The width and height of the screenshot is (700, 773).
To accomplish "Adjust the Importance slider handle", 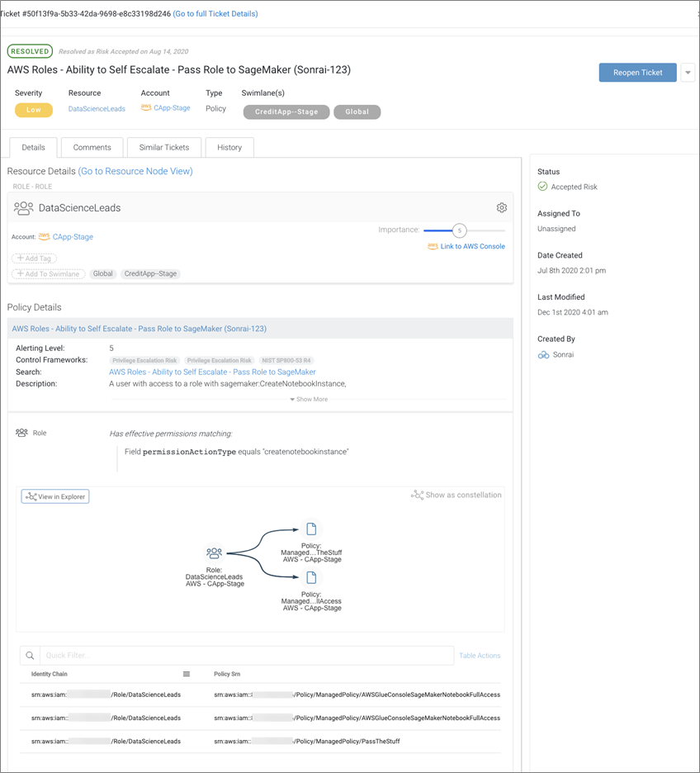I will (x=459, y=230).
